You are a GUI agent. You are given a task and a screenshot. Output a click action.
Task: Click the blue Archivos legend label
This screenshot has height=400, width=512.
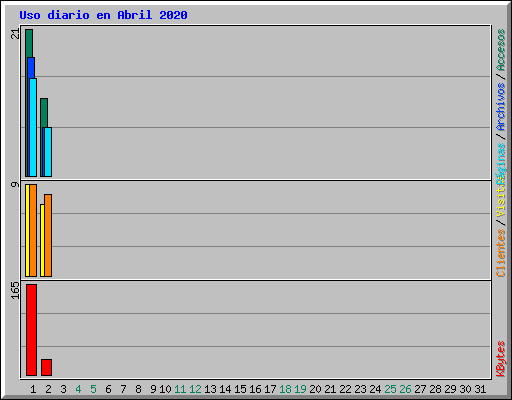point(500,107)
